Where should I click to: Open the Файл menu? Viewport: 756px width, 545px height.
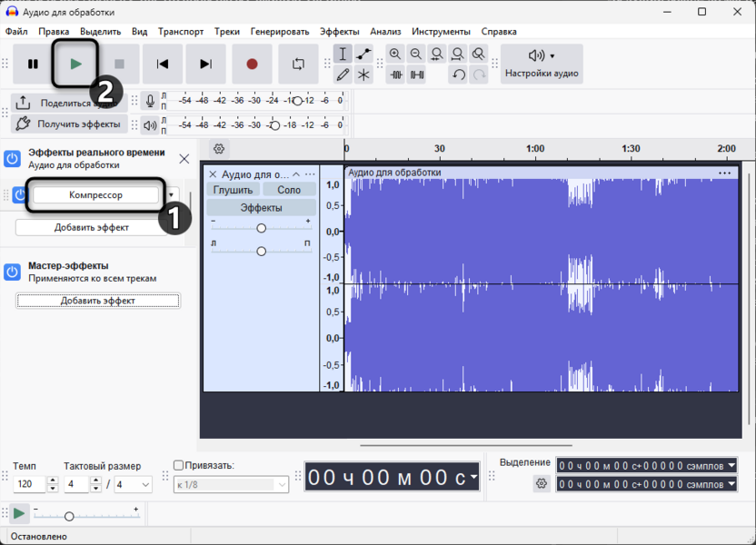[16, 31]
